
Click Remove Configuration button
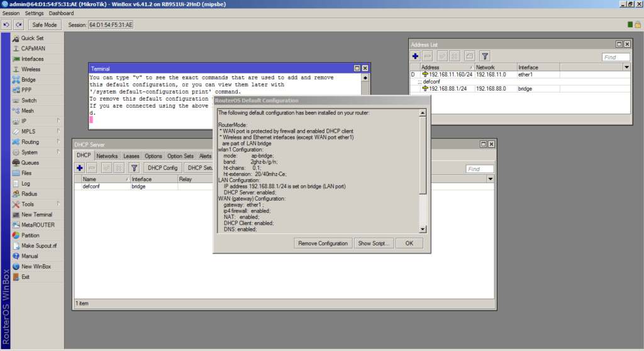[x=323, y=243]
